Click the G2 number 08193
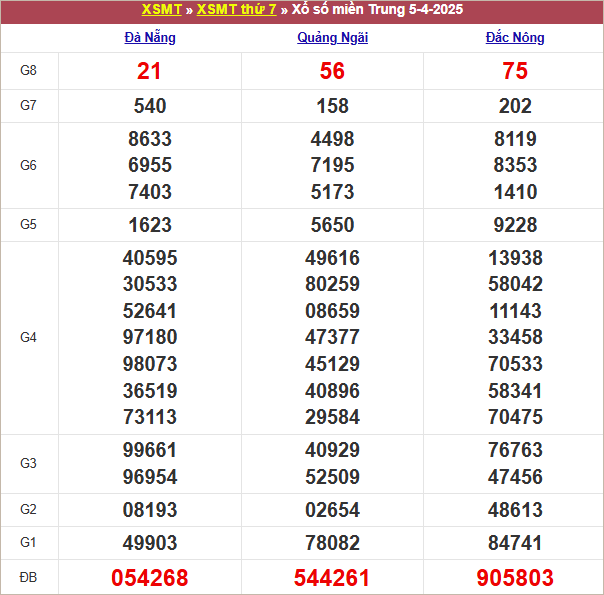The image size is (604, 595). (150, 510)
